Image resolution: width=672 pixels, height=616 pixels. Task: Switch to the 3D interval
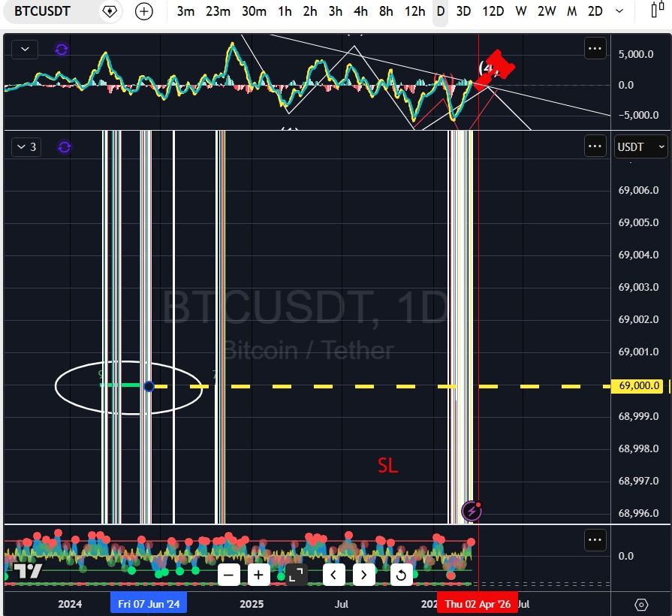[463, 11]
